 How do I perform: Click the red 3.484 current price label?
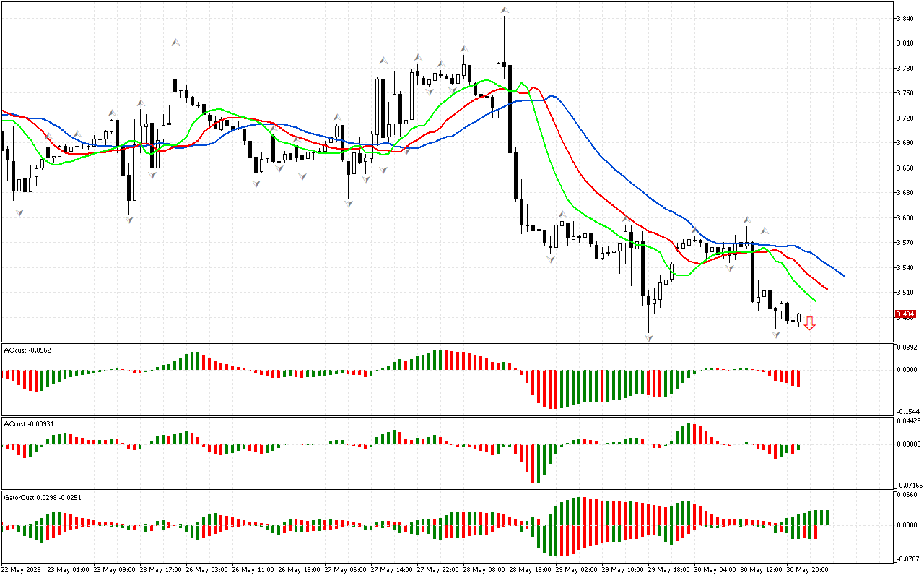tap(905, 314)
